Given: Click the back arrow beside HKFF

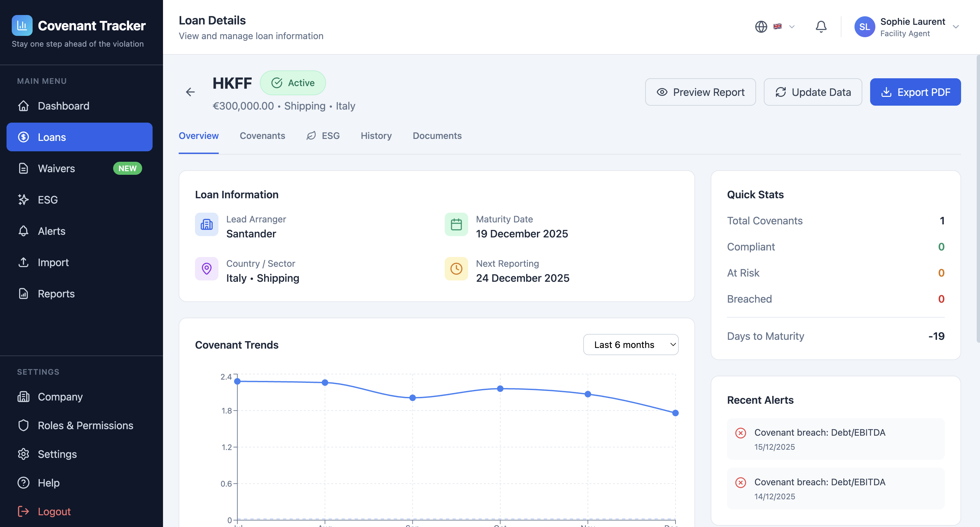Looking at the screenshot, I should [x=190, y=92].
